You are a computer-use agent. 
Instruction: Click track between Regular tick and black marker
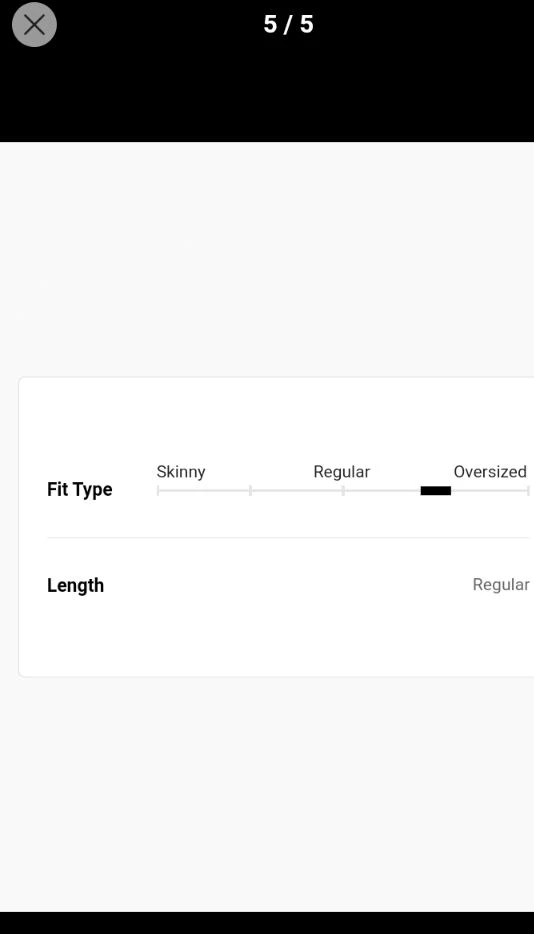[383, 491]
